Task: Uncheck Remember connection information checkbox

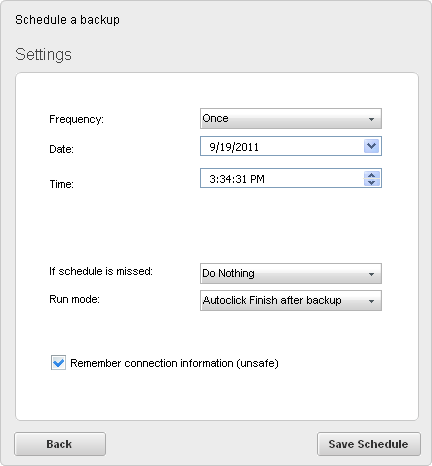Action: click(x=58, y=363)
